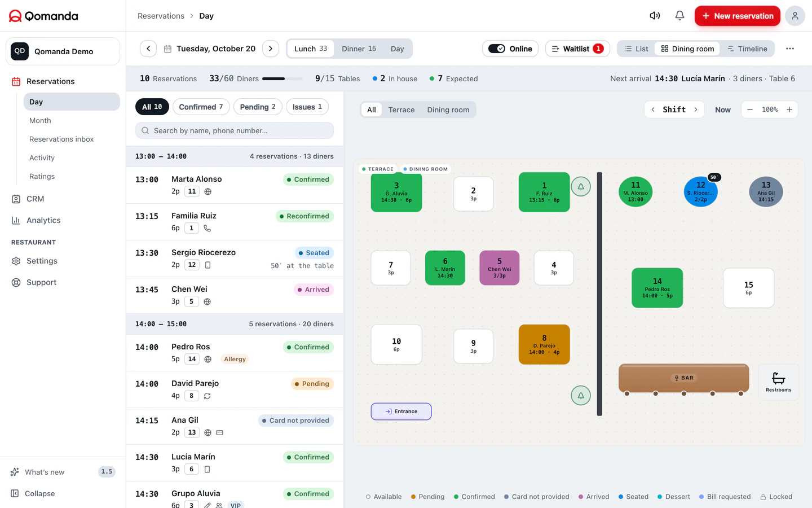Click Reservations breadcrumb link
812x508 pixels.
[161, 16]
